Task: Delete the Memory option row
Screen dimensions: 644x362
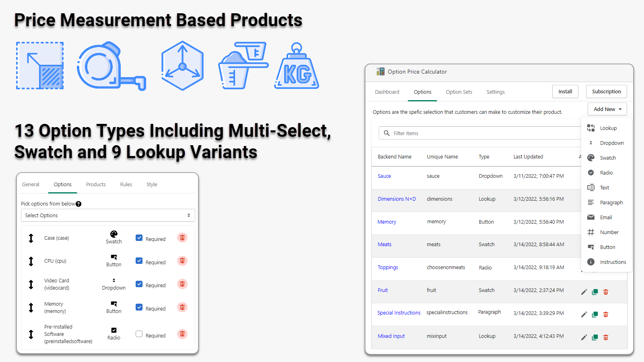Action: [x=182, y=307]
